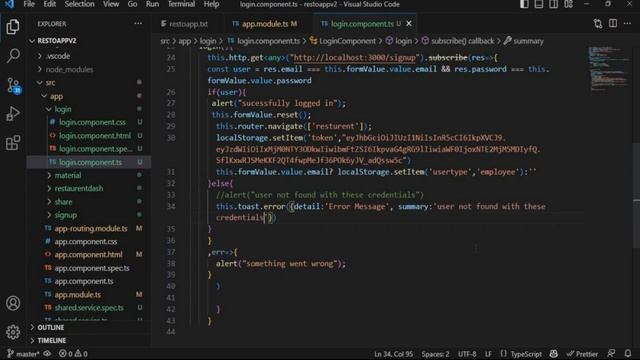Select language mode TypeScript in status bar
The width and height of the screenshot is (640, 360).
tap(526, 354)
